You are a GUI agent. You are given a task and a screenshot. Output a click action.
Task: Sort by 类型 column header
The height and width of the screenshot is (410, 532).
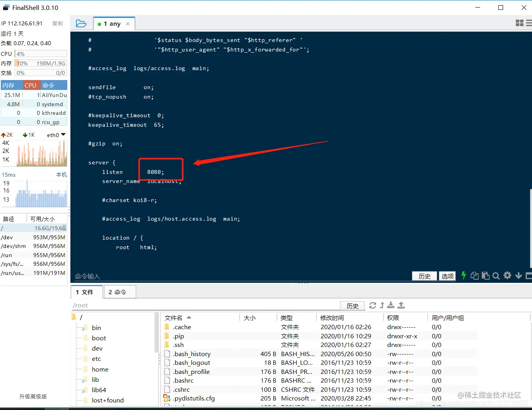(297, 318)
